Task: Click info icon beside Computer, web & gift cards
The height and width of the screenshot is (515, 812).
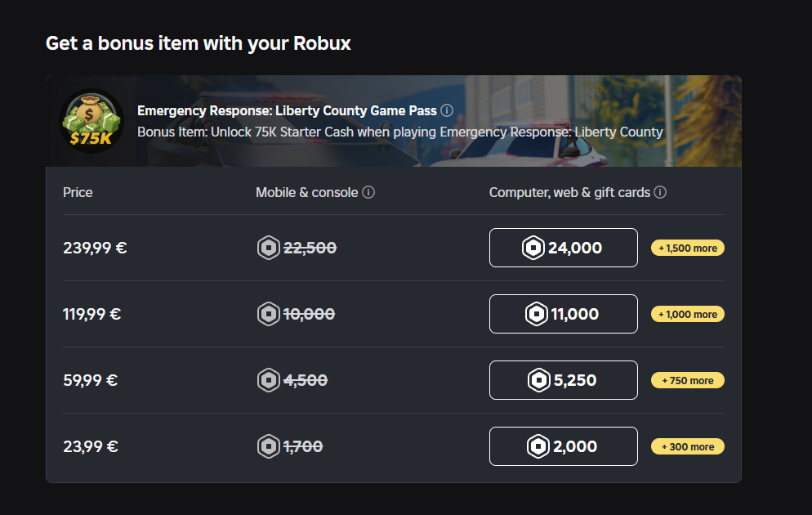Action: click(660, 193)
